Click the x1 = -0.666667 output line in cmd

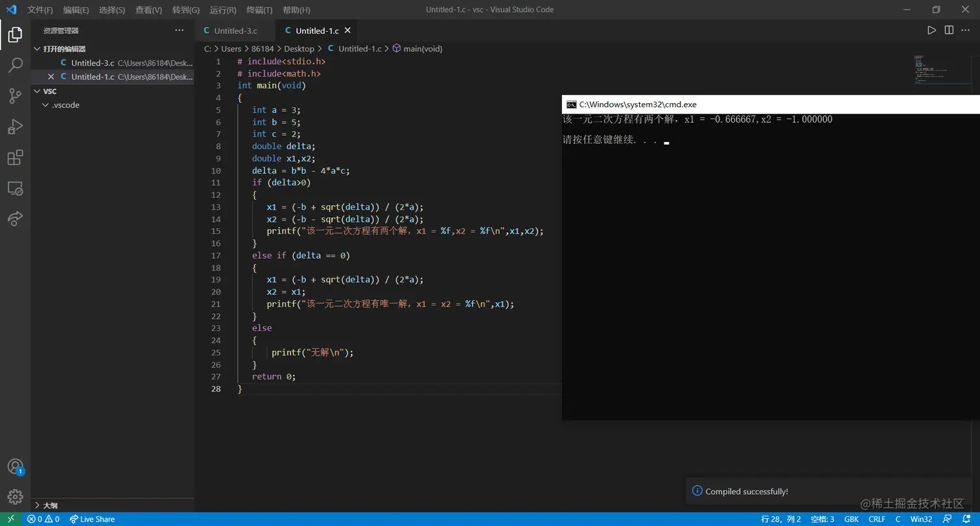pyautogui.click(x=697, y=119)
